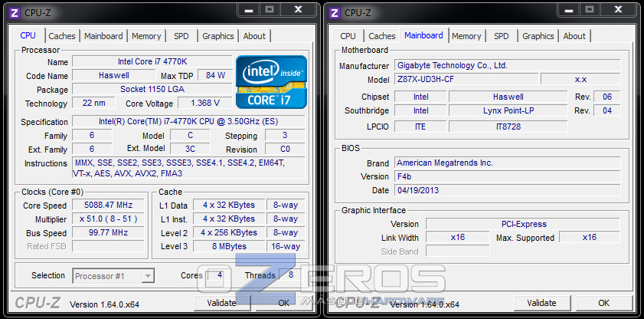The height and width of the screenshot is (319, 644).
Task: Close the left CPU-Z window
Action: 299,9
